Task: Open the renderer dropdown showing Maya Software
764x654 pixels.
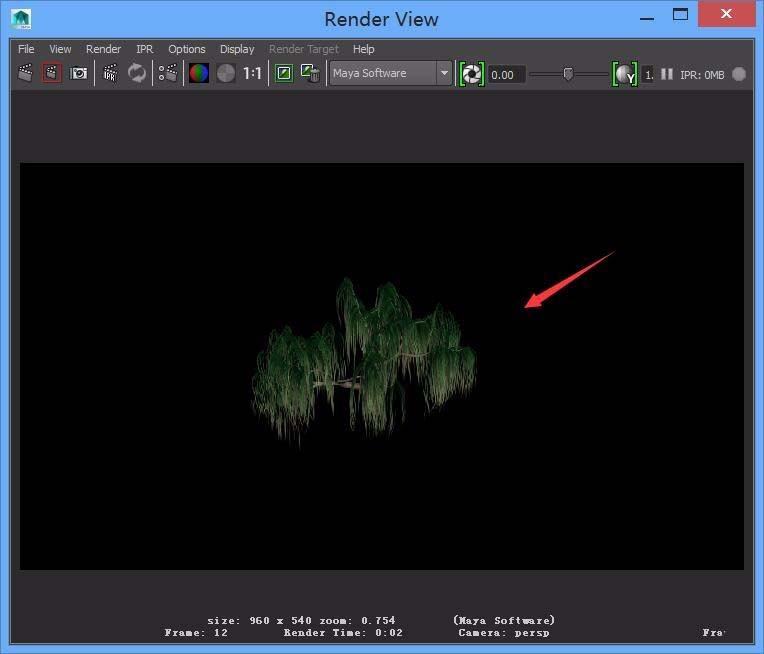Action: 390,74
